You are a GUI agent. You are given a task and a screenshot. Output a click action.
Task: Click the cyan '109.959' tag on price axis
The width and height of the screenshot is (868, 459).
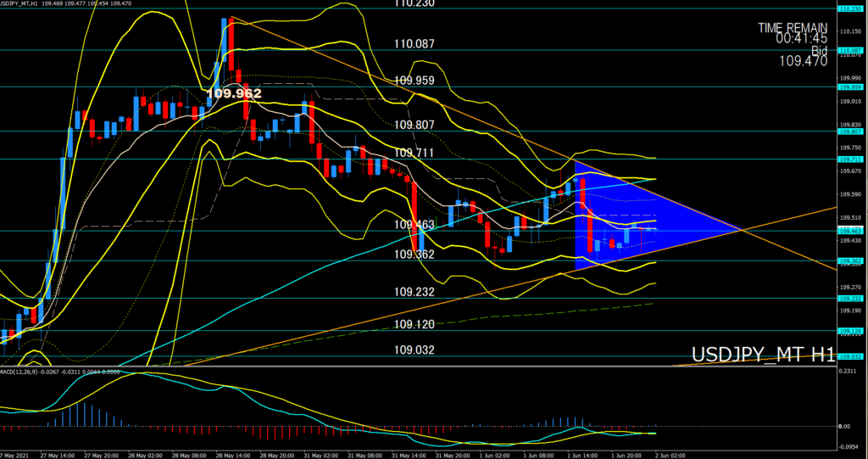click(851, 87)
